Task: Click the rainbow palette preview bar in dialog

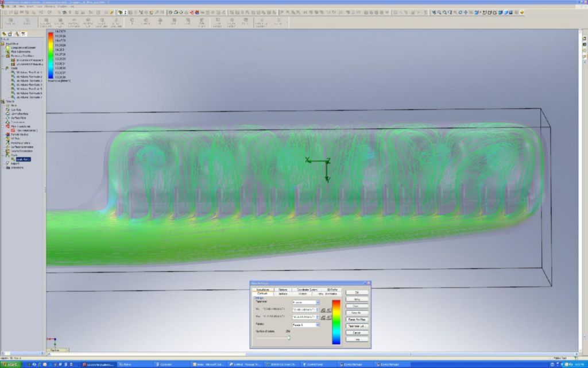Action: click(x=336, y=322)
